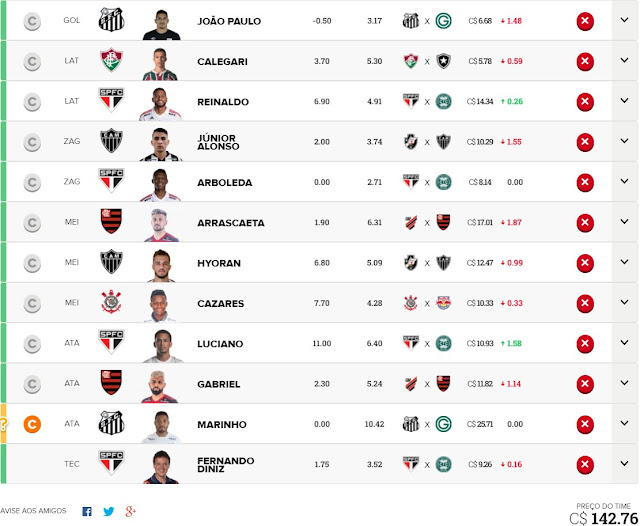Share team via Facebook icon

point(87,511)
